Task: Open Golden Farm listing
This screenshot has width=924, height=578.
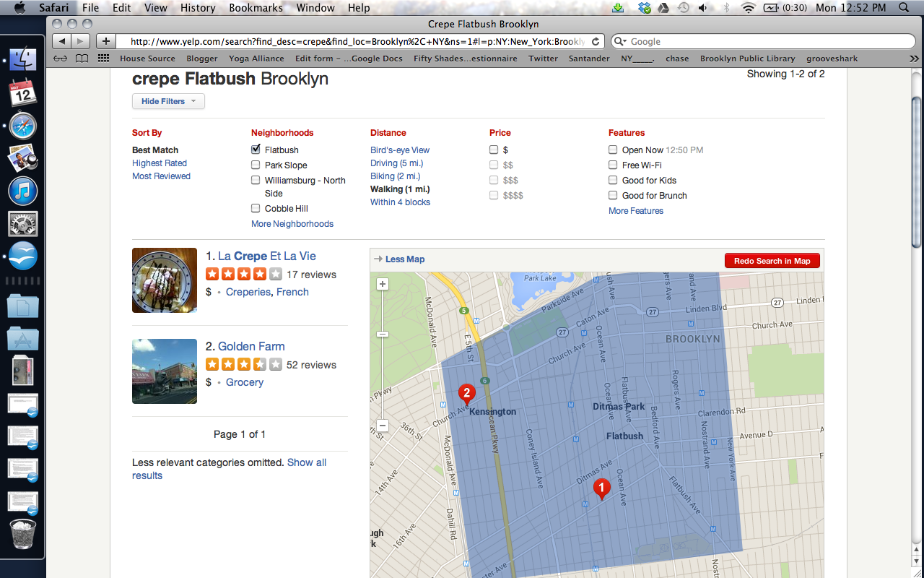Action: coord(251,346)
